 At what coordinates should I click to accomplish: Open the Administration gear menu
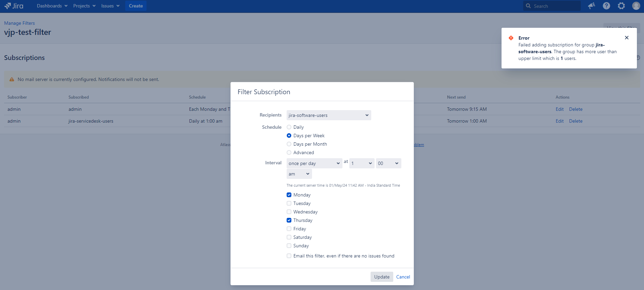click(x=621, y=6)
